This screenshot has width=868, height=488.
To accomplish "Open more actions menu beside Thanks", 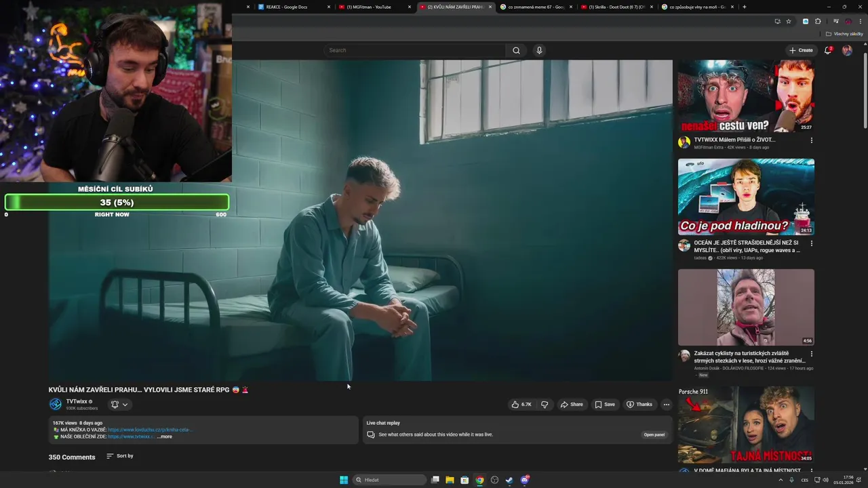I will pos(667,405).
